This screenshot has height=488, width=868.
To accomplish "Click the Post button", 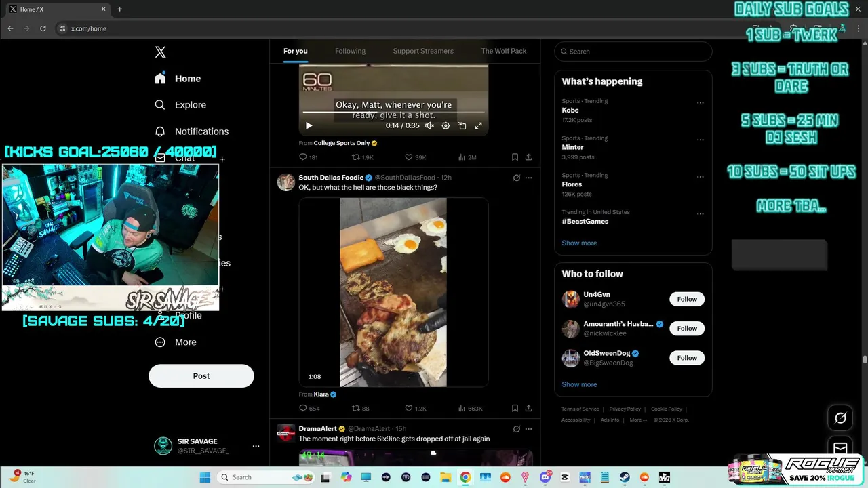I will click(201, 376).
